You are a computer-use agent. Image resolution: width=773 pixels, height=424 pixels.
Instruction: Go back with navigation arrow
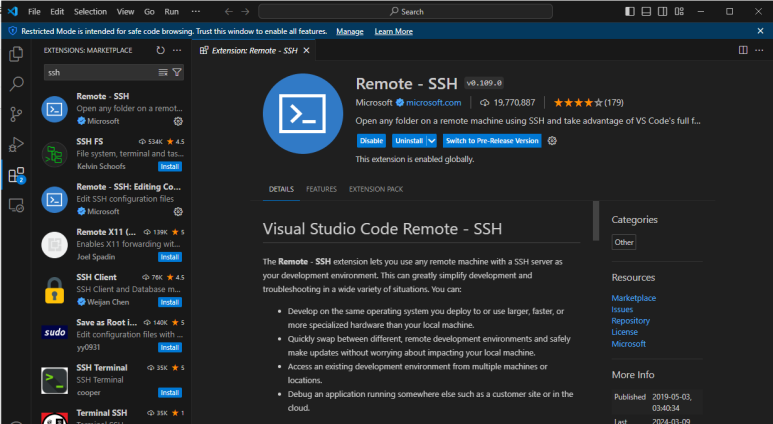[x=229, y=12]
